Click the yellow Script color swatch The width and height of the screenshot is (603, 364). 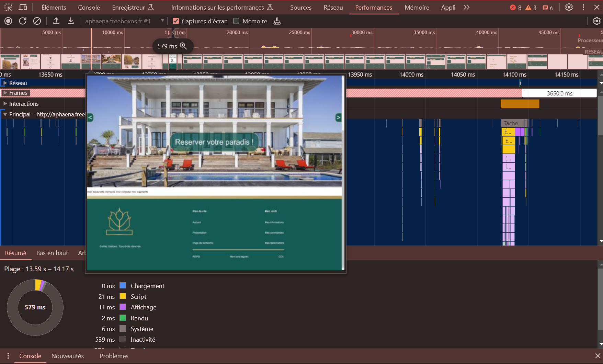[123, 296]
